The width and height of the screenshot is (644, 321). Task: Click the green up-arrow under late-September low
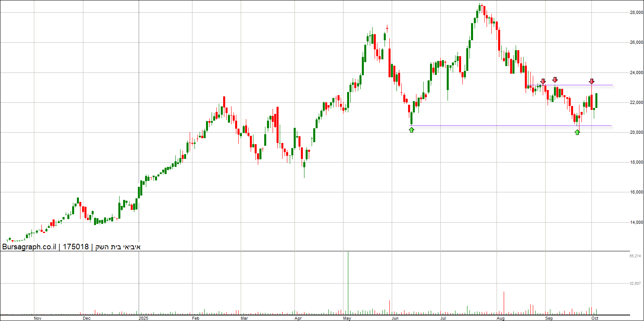[x=577, y=132]
